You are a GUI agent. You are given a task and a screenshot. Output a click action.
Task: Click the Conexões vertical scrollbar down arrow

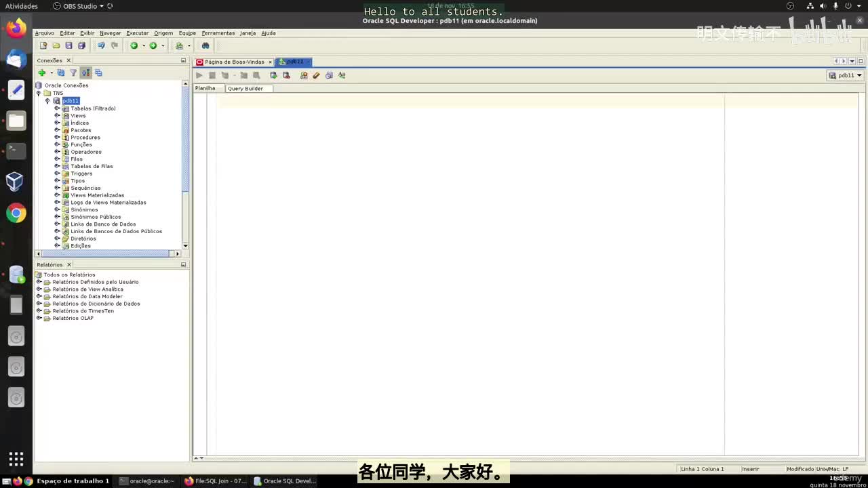pos(185,246)
